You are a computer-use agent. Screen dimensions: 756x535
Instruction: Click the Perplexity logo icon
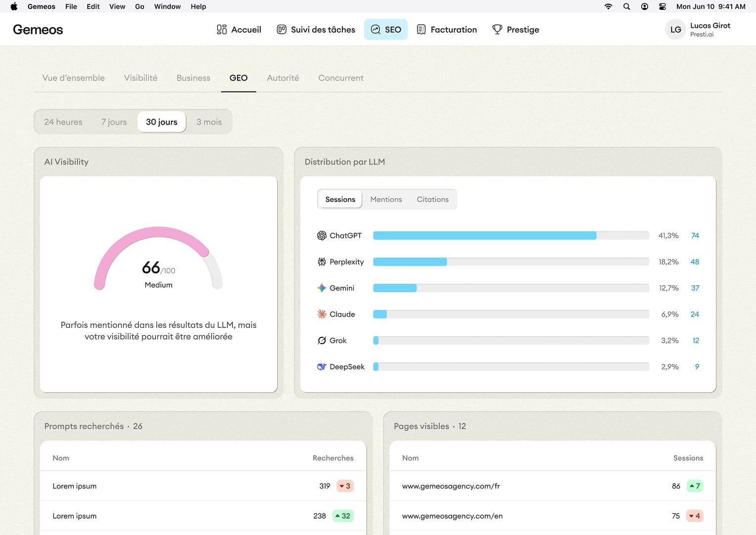tap(322, 262)
